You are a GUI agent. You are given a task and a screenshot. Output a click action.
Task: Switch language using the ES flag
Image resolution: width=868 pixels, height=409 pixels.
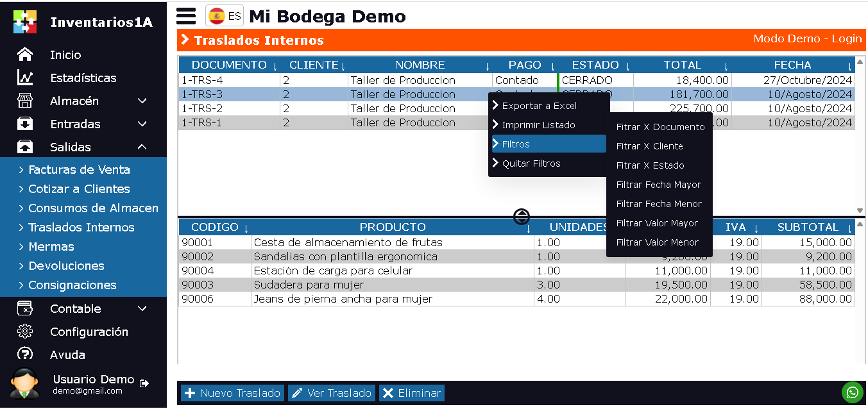click(225, 16)
